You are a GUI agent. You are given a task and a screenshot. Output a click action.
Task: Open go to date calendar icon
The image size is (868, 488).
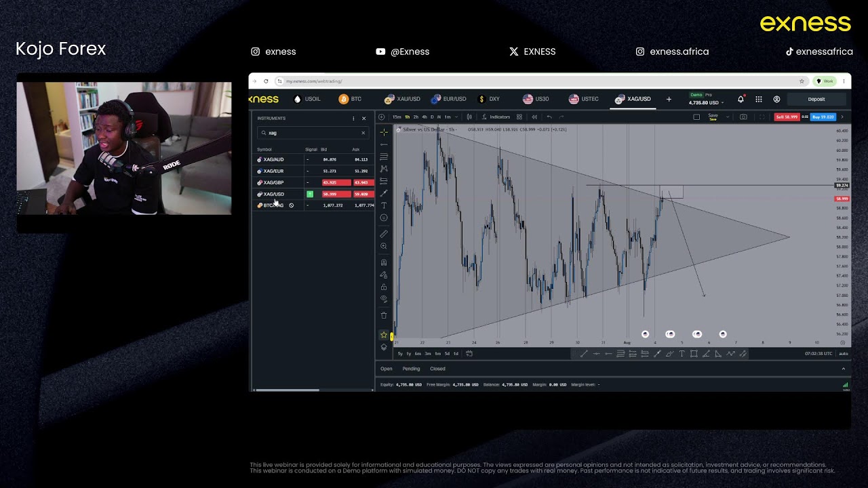(x=469, y=353)
